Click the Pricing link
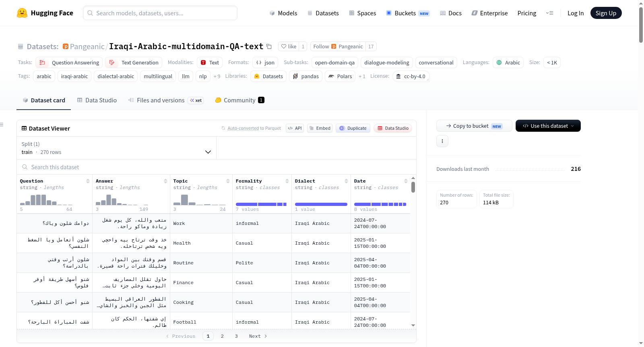Viewport: 644px width, 347px height. [527, 13]
